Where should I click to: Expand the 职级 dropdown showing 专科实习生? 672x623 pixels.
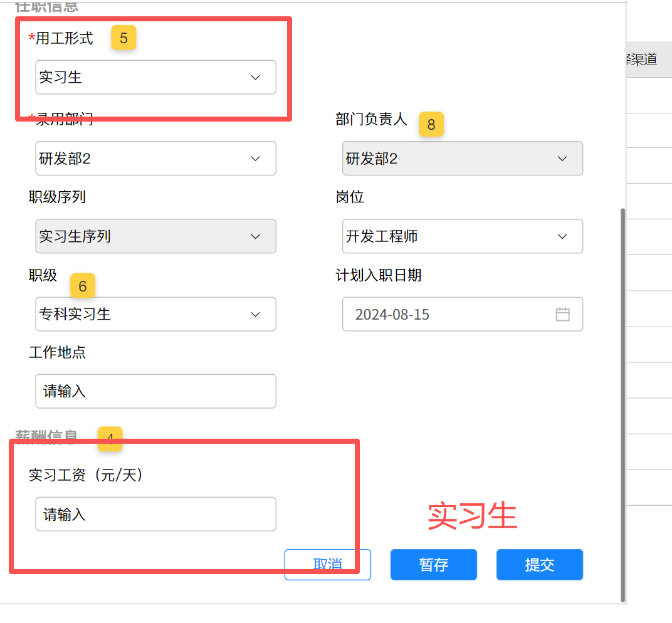pos(155,314)
